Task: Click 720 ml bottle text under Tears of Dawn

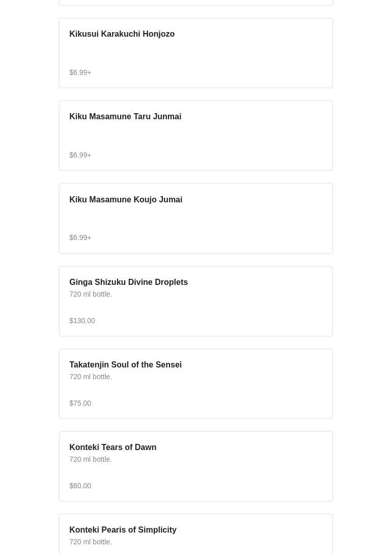Action: 91,459
